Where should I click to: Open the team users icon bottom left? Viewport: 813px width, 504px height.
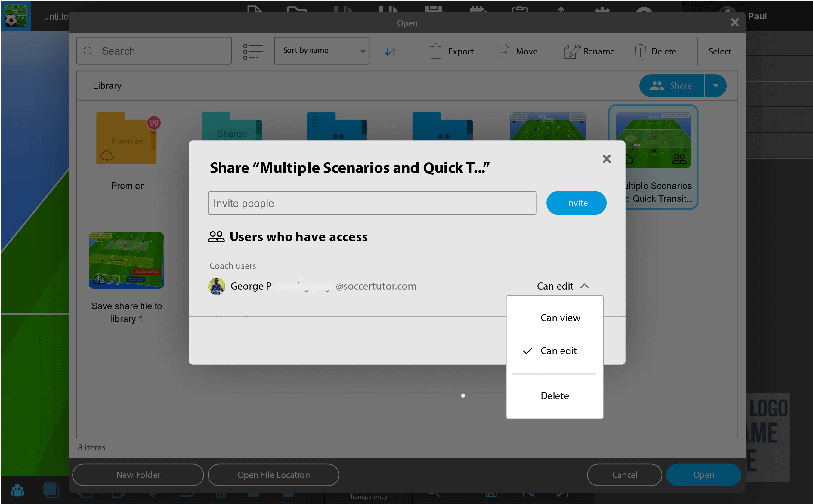coord(17,490)
